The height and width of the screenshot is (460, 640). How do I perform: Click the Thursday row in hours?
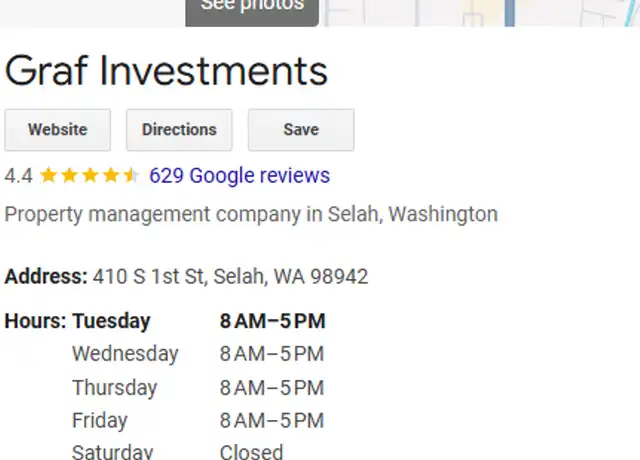point(198,388)
